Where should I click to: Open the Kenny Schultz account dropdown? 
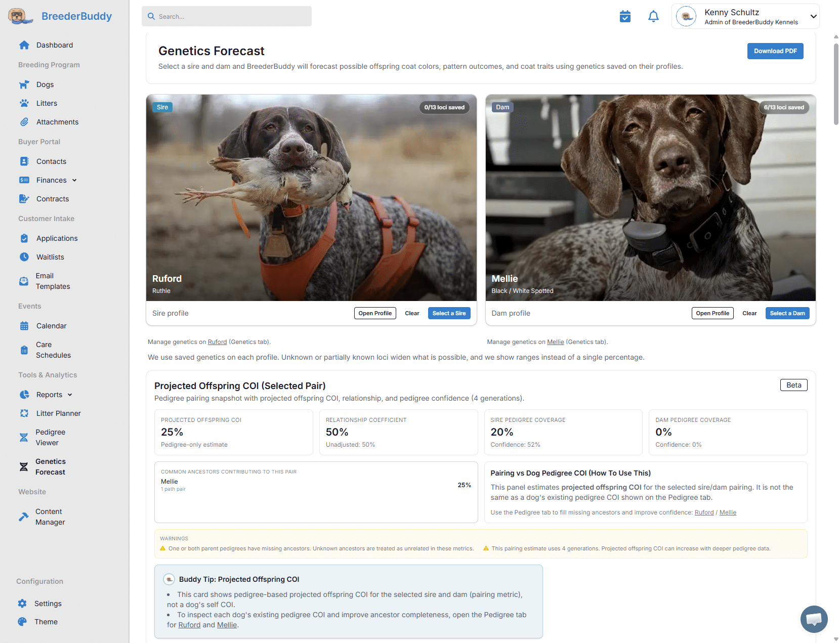click(x=813, y=16)
